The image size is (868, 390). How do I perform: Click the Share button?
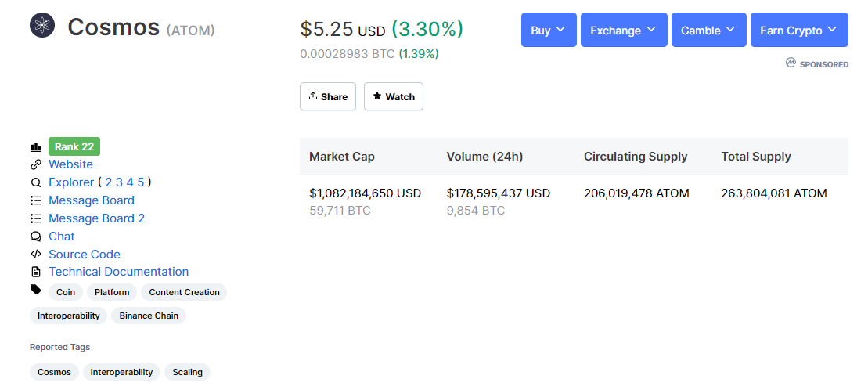(x=328, y=96)
